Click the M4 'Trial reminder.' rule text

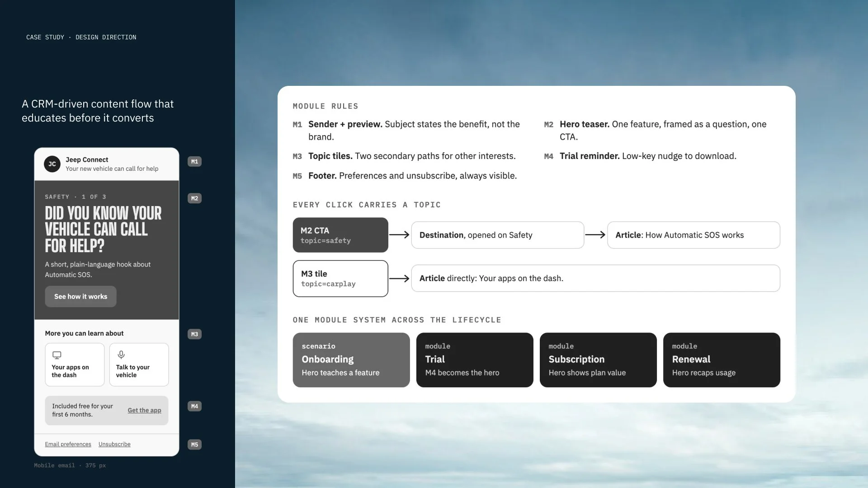tap(648, 156)
